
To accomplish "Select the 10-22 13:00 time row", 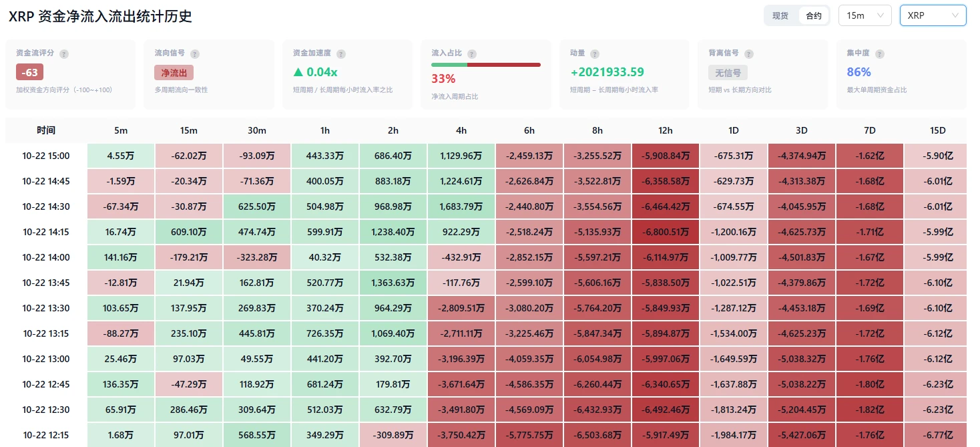I will pyautogui.click(x=46, y=359).
